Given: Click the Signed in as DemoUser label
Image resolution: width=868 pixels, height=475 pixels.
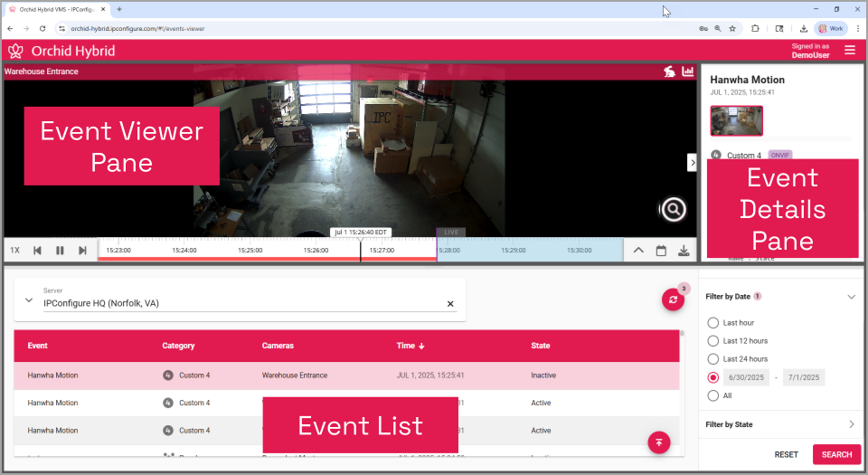Looking at the screenshot, I should pyautogui.click(x=810, y=51).
